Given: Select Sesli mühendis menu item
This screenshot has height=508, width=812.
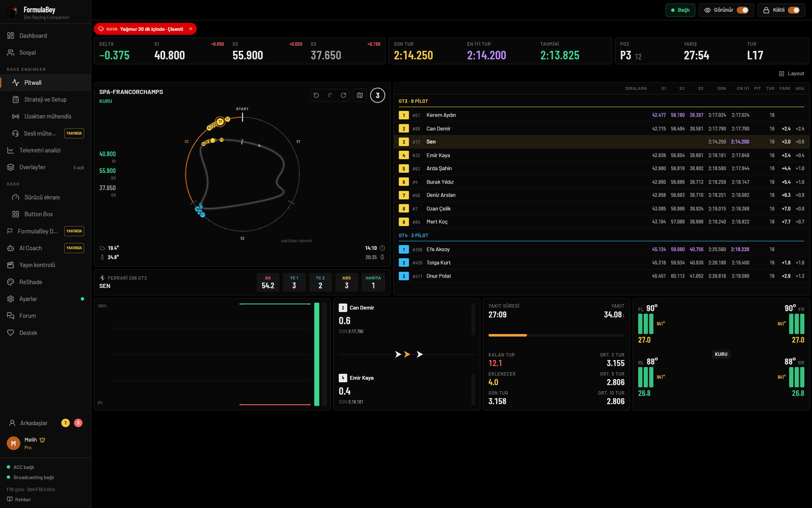Looking at the screenshot, I should pos(45,133).
